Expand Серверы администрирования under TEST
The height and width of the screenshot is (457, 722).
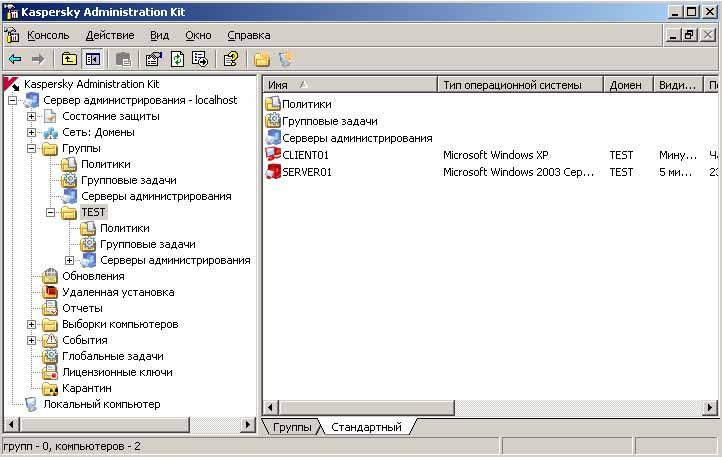[x=69, y=260]
